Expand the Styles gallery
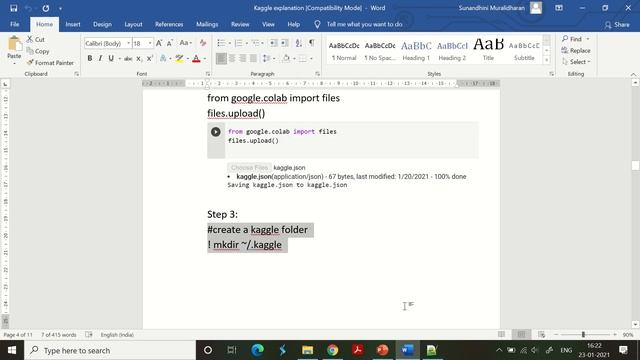Screen dimensions: 640x360 (x=547, y=60)
